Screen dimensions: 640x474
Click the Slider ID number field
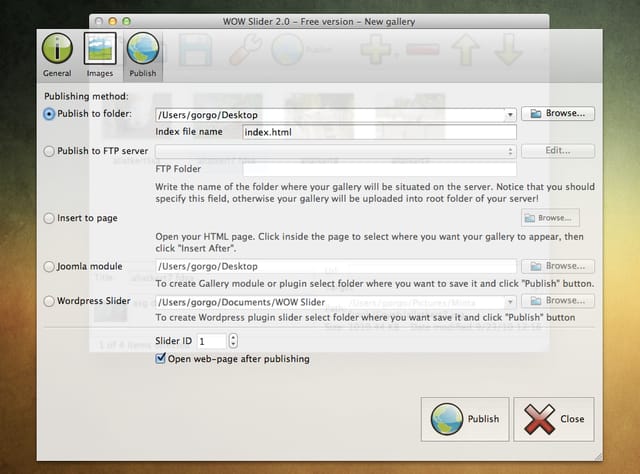click(x=211, y=341)
